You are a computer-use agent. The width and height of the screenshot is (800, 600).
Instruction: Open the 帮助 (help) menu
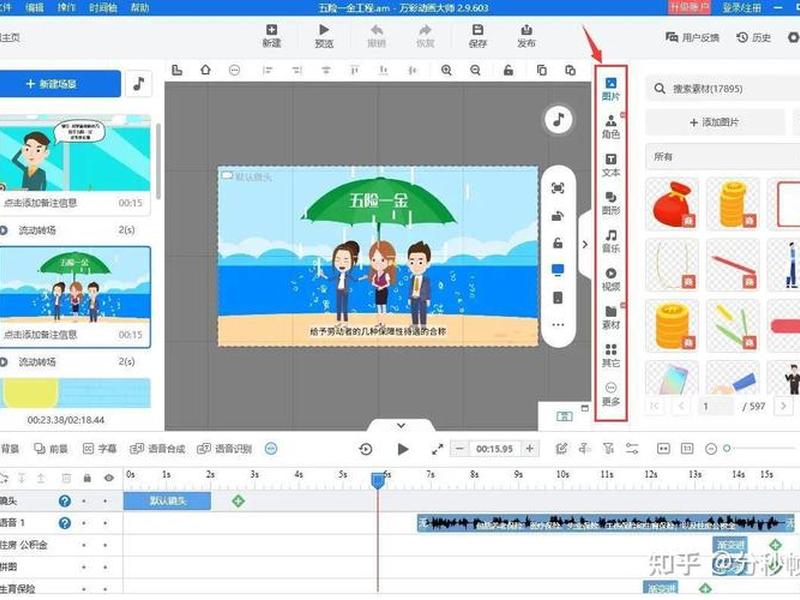tap(139, 7)
